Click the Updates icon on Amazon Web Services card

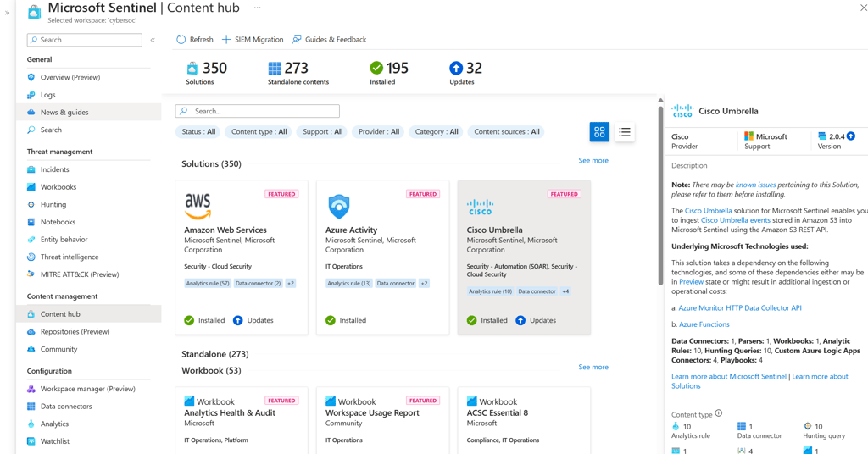(x=237, y=320)
